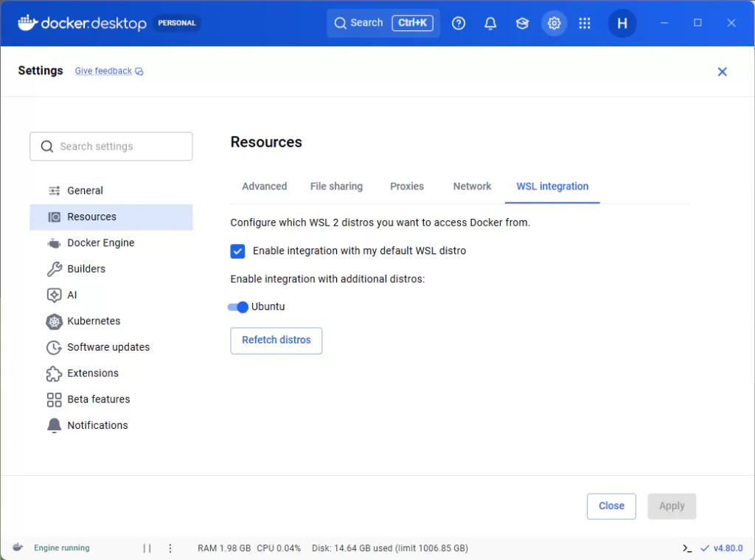
Task: Switch to the Proxies tab
Action: pos(407,186)
